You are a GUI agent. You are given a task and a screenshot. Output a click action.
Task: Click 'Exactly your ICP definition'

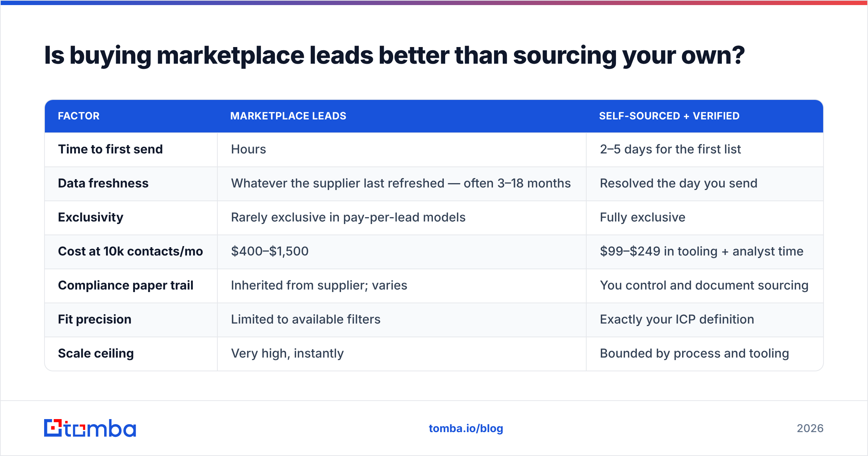[677, 319]
